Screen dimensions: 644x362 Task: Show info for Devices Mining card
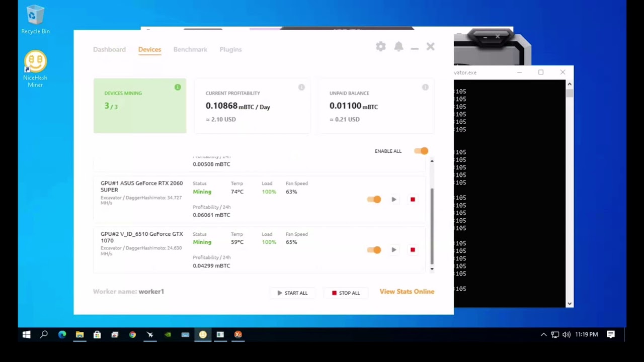[178, 87]
